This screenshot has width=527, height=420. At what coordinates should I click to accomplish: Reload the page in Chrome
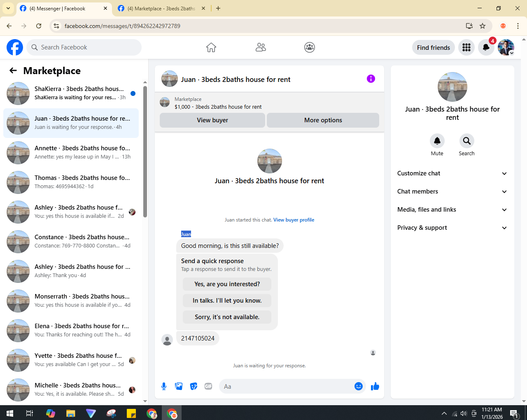pos(39,26)
